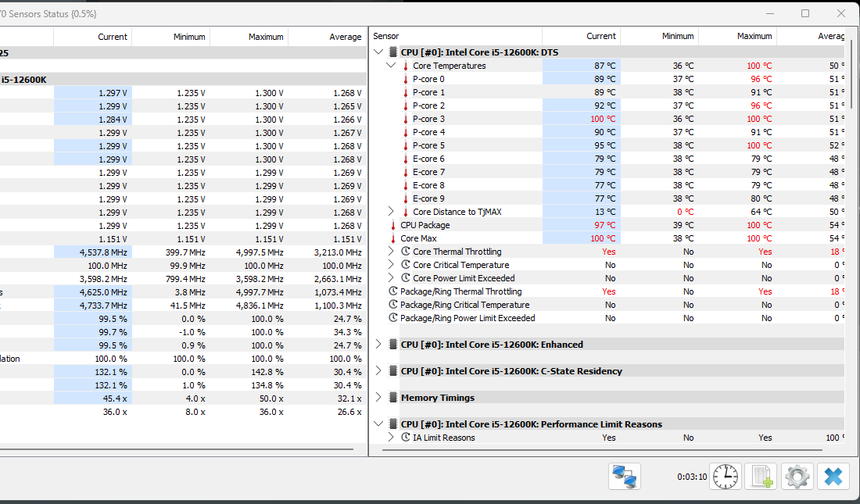860x504 pixels.
Task: Expand Core Distance to TjMAX
Action: (x=391, y=211)
